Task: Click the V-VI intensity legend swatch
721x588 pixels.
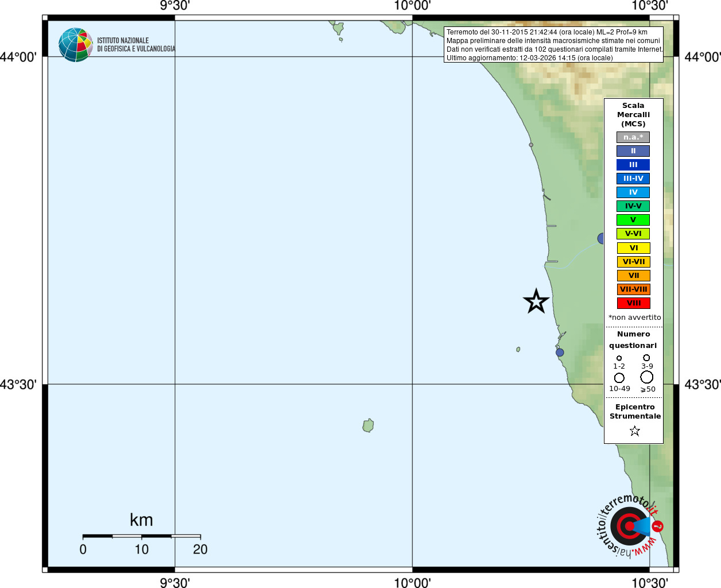Action: click(x=633, y=234)
